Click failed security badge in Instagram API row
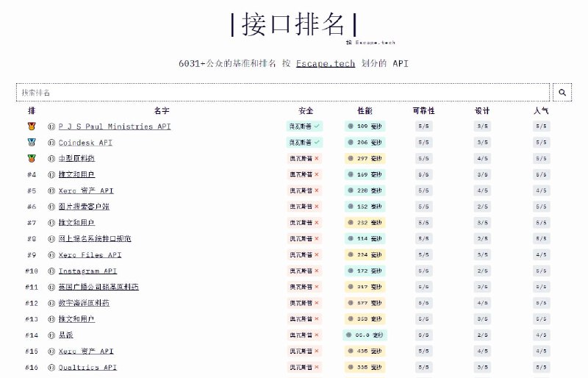The width and height of the screenshot is (588, 378). click(x=304, y=271)
